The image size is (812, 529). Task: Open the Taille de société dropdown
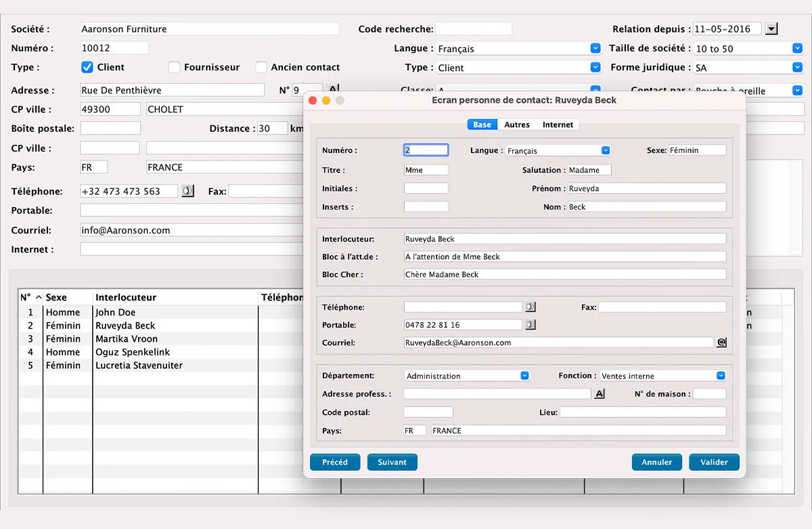click(x=797, y=49)
